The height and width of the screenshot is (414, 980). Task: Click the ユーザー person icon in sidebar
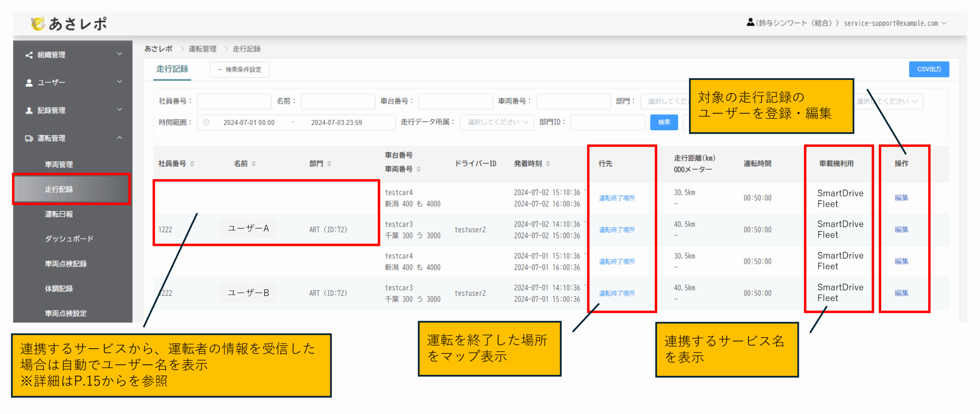pyautogui.click(x=29, y=83)
